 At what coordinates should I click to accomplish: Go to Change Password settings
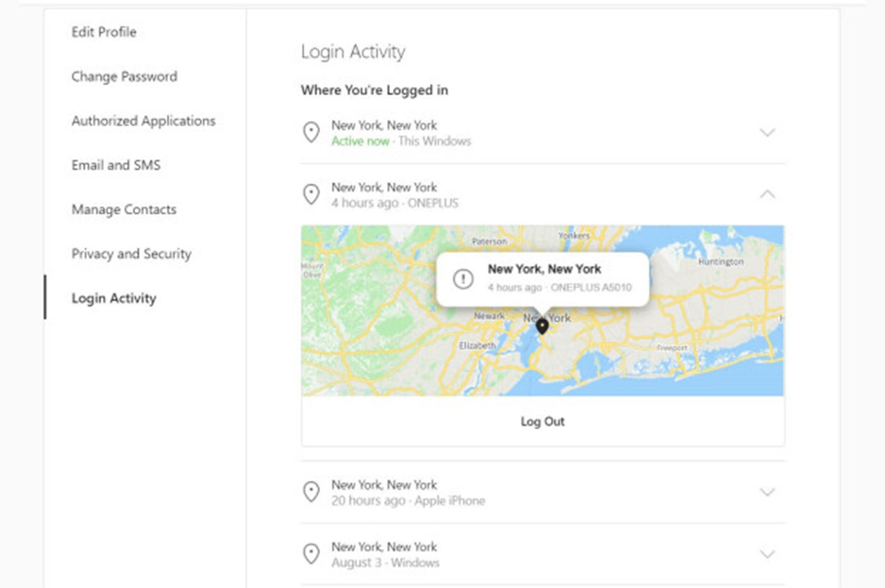(125, 77)
